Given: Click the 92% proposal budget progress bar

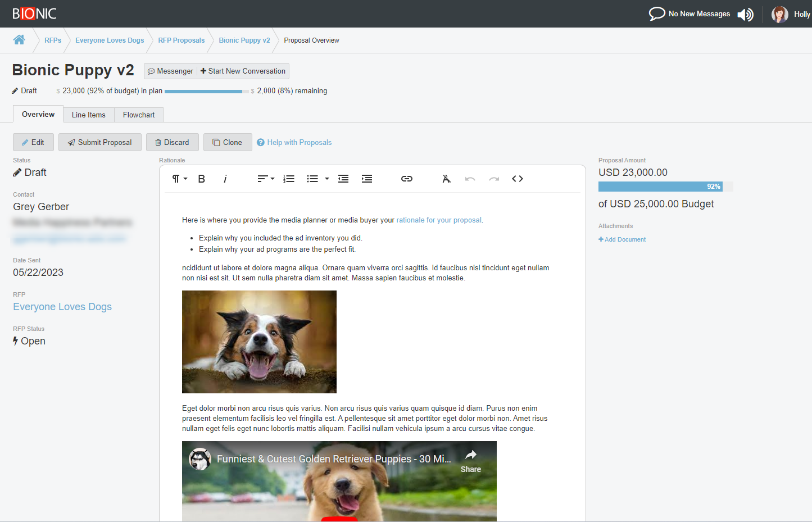Looking at the screenshot, I should (660, 187).
